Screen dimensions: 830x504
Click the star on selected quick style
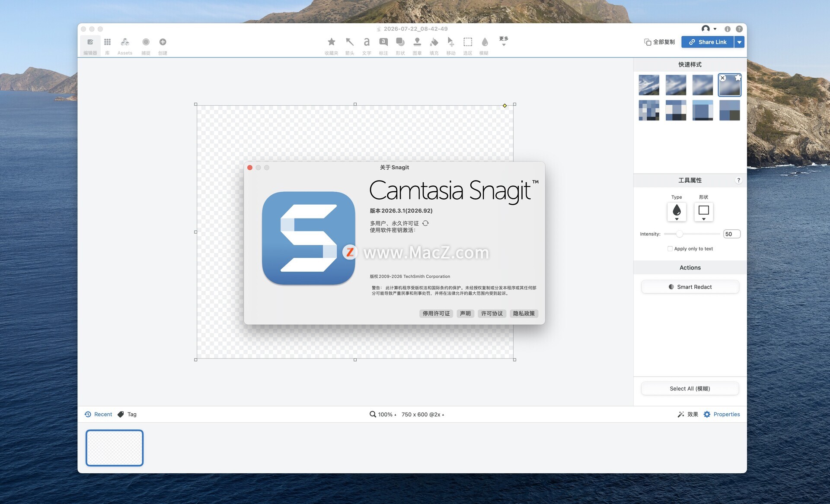tap(738, 78)
